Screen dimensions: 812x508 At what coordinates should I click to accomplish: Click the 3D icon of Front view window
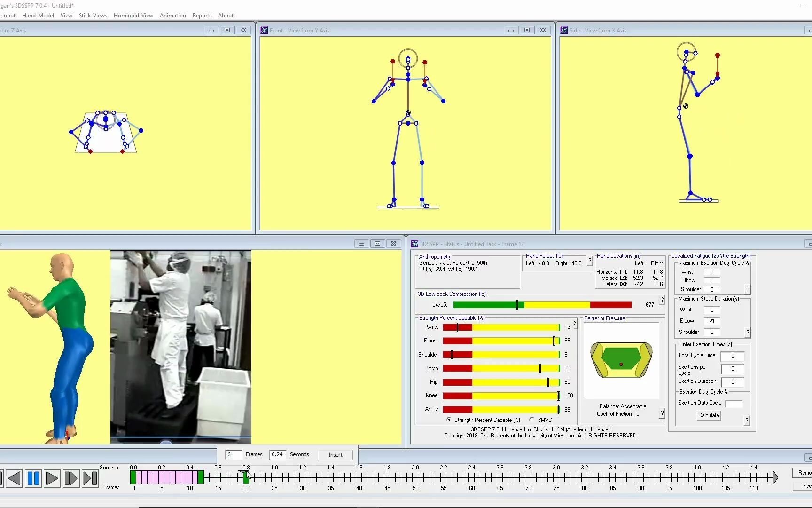(264, 30)
